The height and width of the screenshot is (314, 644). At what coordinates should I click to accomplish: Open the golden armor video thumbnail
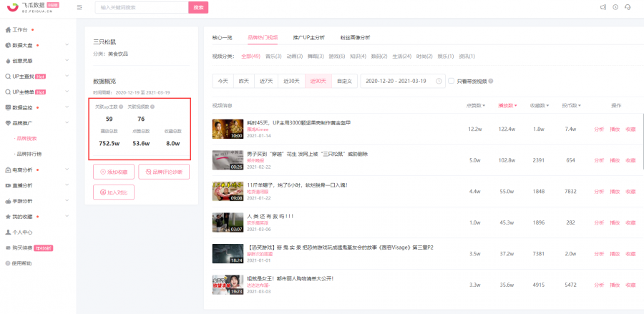point(228,129)
